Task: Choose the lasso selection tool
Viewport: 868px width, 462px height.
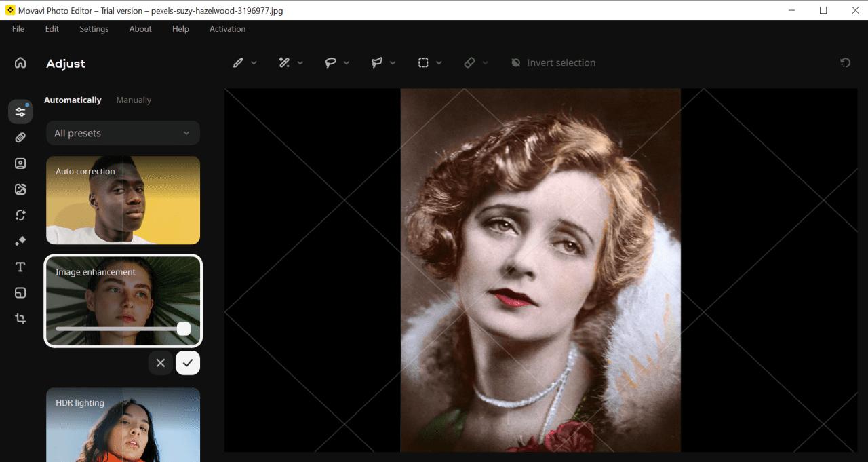Action: 330,63
